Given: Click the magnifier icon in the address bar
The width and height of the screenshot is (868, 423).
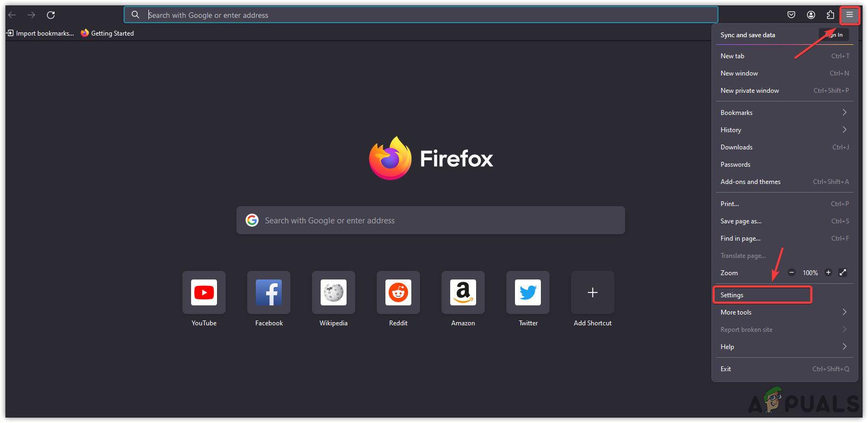Looking at the screenshot, I should pos(135,15).
